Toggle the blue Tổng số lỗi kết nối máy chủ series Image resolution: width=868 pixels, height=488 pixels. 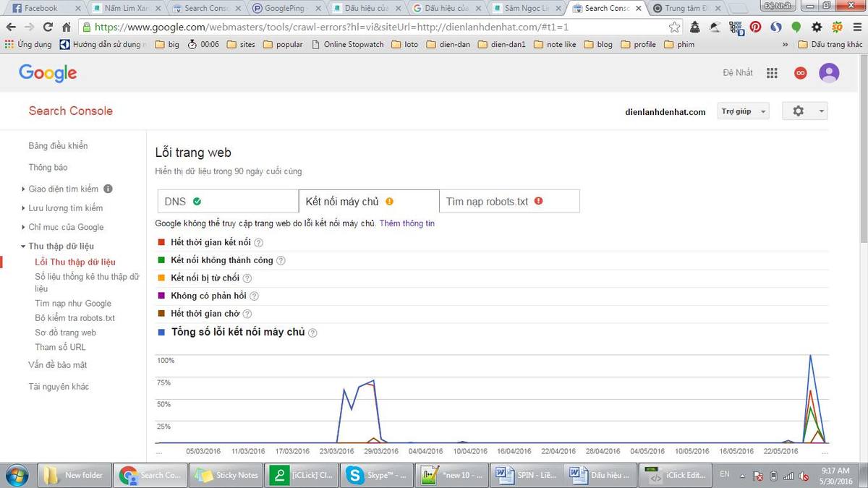[161, 332]
